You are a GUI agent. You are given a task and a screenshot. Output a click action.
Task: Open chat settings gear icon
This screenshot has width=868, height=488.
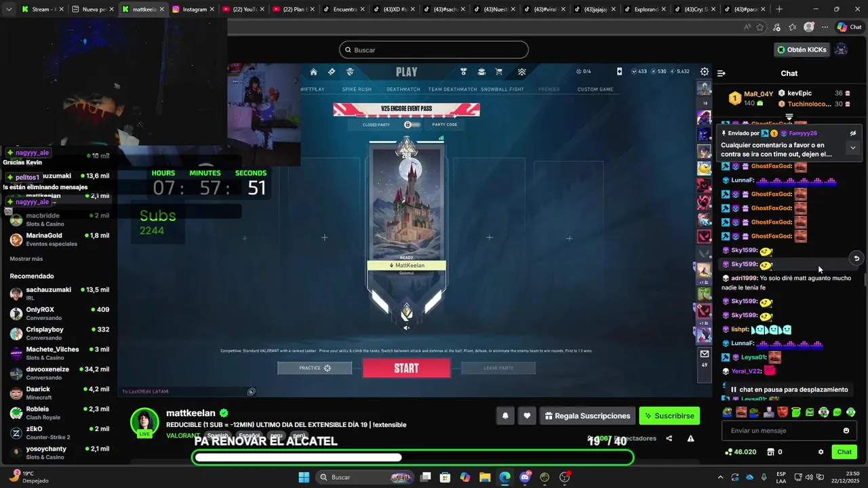click(821, 452)
